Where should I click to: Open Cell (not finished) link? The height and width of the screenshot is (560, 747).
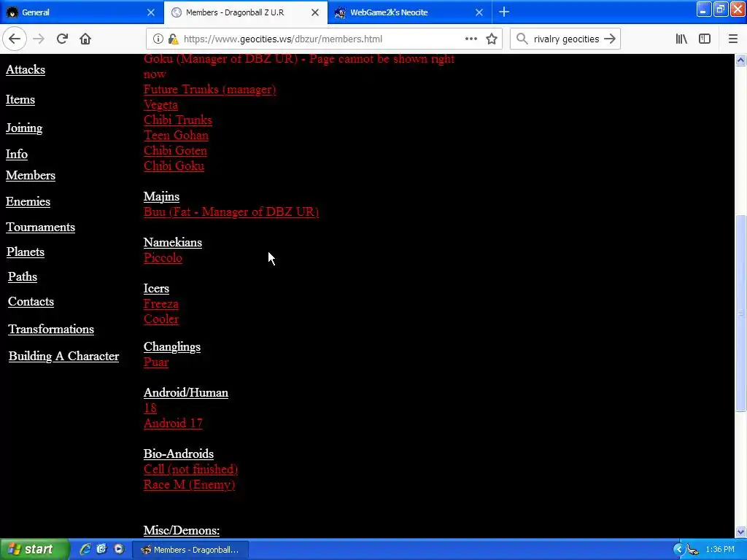click(190, 469)
